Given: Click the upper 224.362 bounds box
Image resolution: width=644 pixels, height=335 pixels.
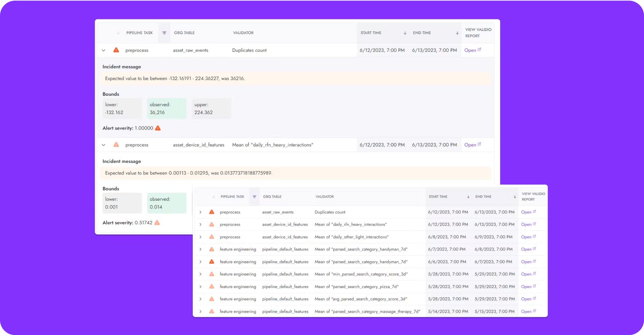Looking at the screenshot, I should click(x=211, y=108).
